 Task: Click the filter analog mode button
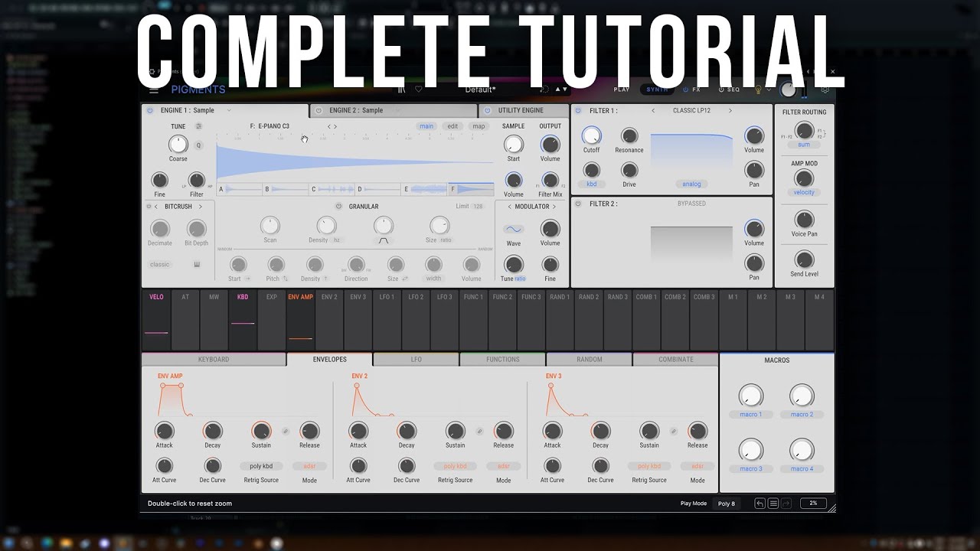click(x=692, y=184)
